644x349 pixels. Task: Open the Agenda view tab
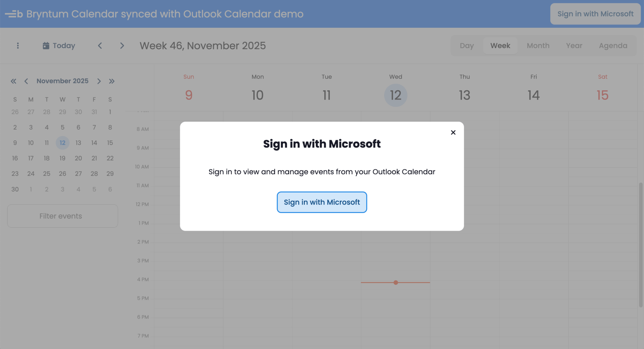[613, 46]
